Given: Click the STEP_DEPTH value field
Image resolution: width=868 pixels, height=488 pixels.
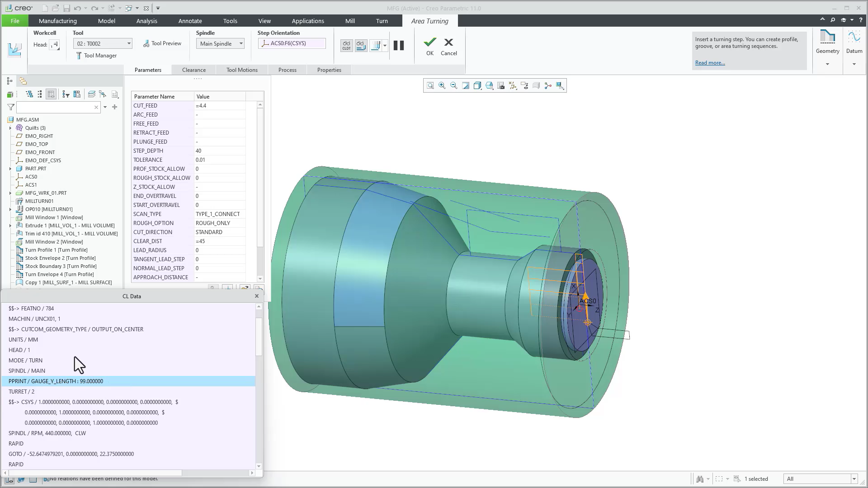Looking at the screenshot, I should point(220,151).
